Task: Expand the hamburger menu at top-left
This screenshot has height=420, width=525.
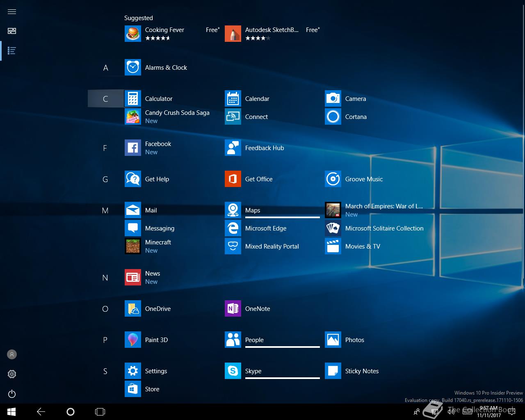Action: point(12,11)
